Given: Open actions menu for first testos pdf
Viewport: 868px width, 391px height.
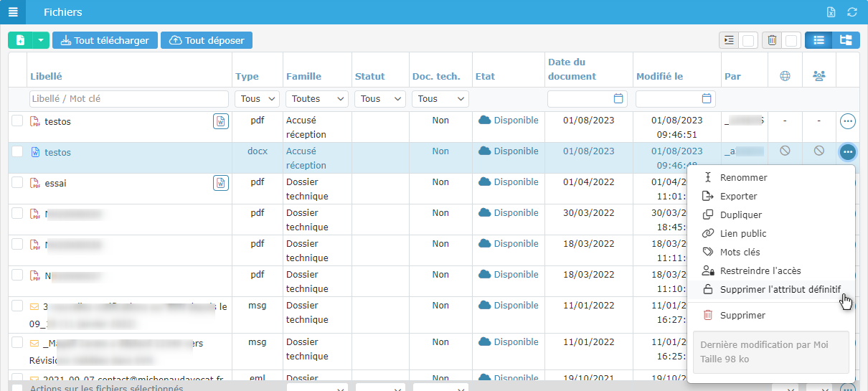Looking at the screenshot, I should pyautogui.click(x=847, y=122).
